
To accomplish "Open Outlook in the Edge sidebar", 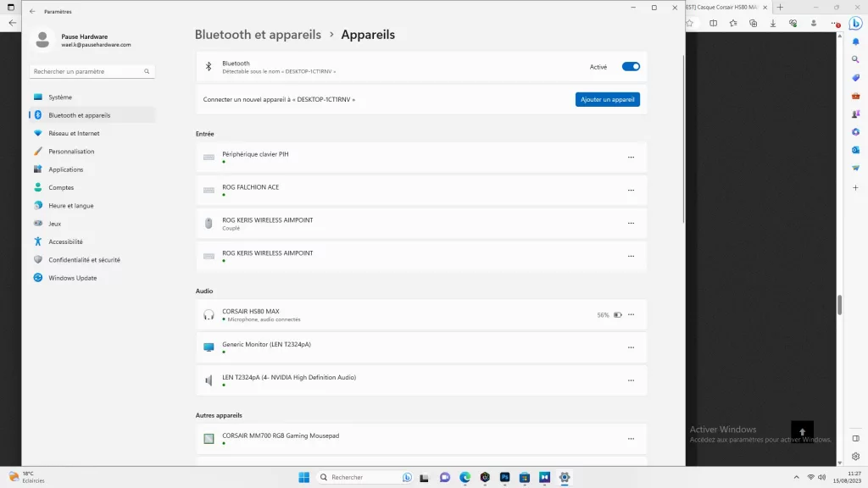I will point(855,150).
